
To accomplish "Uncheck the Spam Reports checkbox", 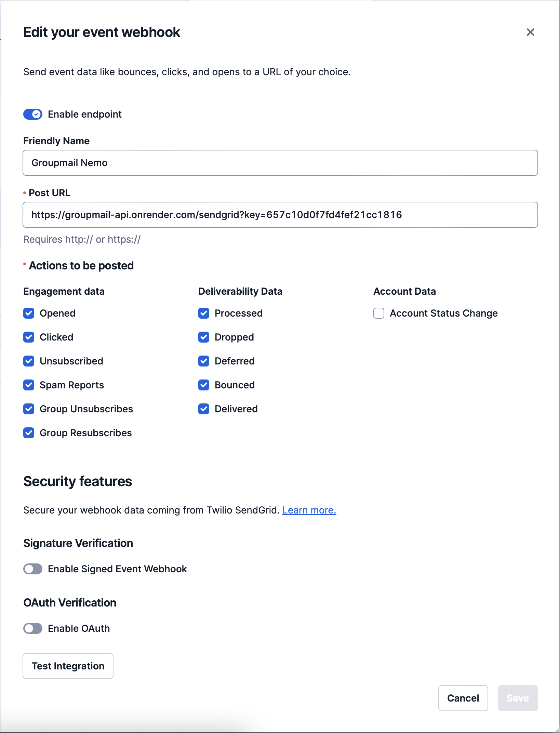I will (x=29, y=385).
